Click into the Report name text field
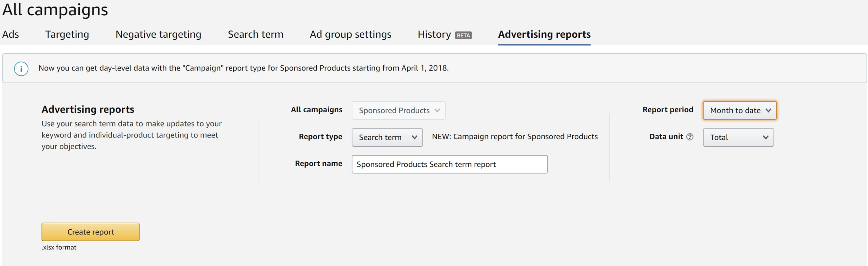The width and height of the screenshot is (868, 266). point(449,164)
